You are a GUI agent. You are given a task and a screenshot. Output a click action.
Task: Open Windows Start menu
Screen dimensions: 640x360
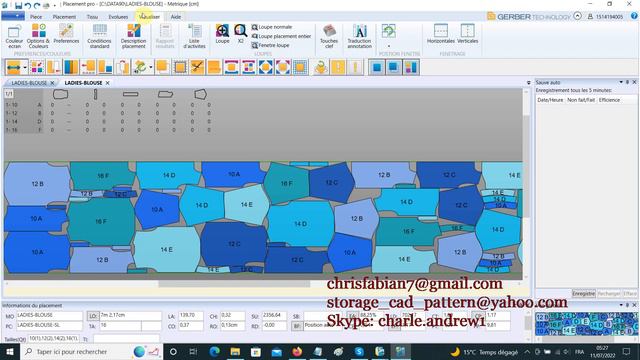pyautogui.click(x=10, y=351)
